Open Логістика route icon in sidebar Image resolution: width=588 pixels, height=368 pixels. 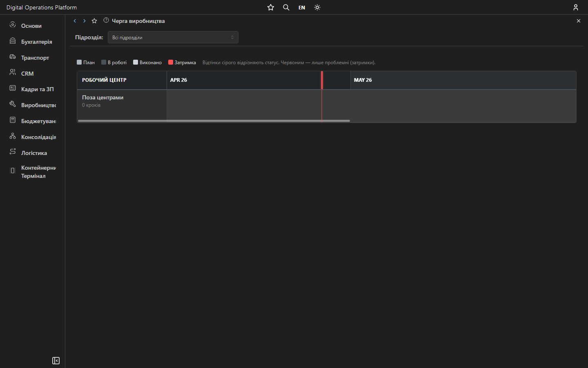(x=13, y=152)
